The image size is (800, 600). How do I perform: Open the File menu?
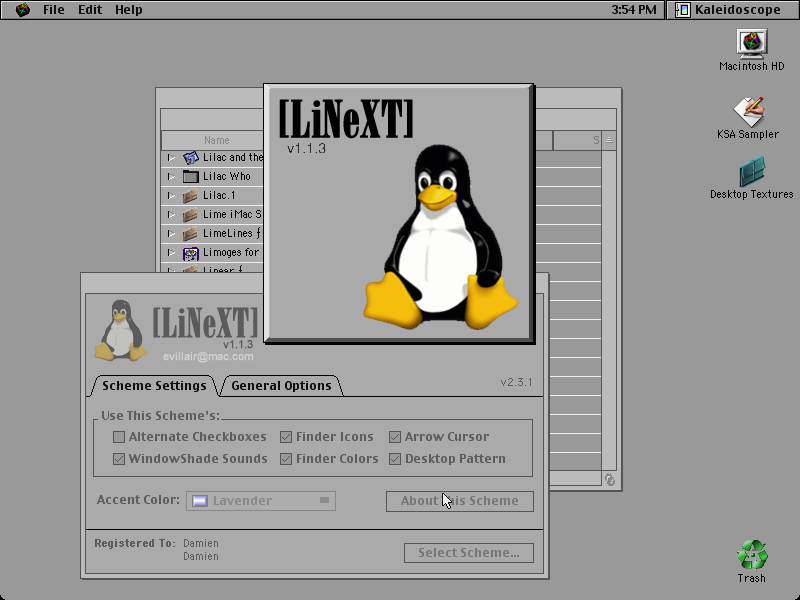click(54, 10)
